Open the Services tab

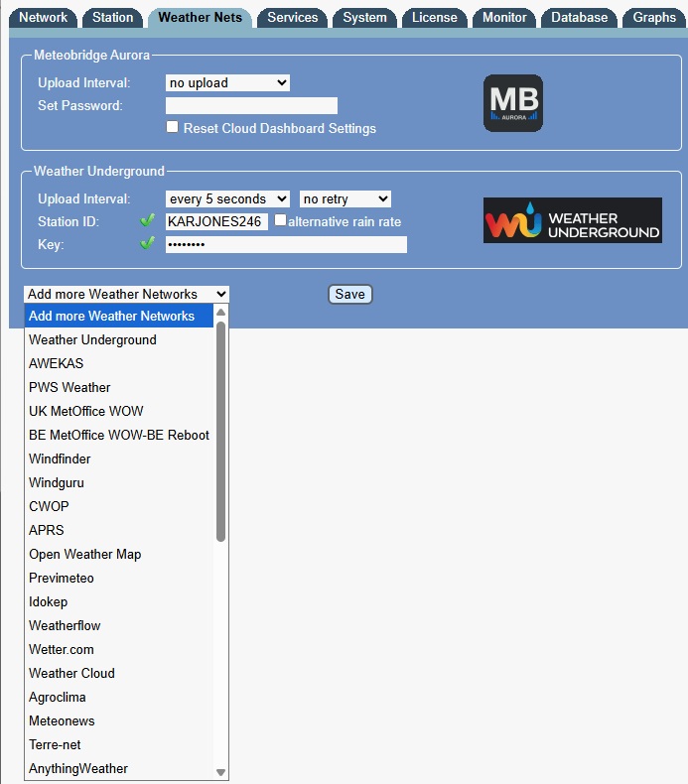point(292,18)
